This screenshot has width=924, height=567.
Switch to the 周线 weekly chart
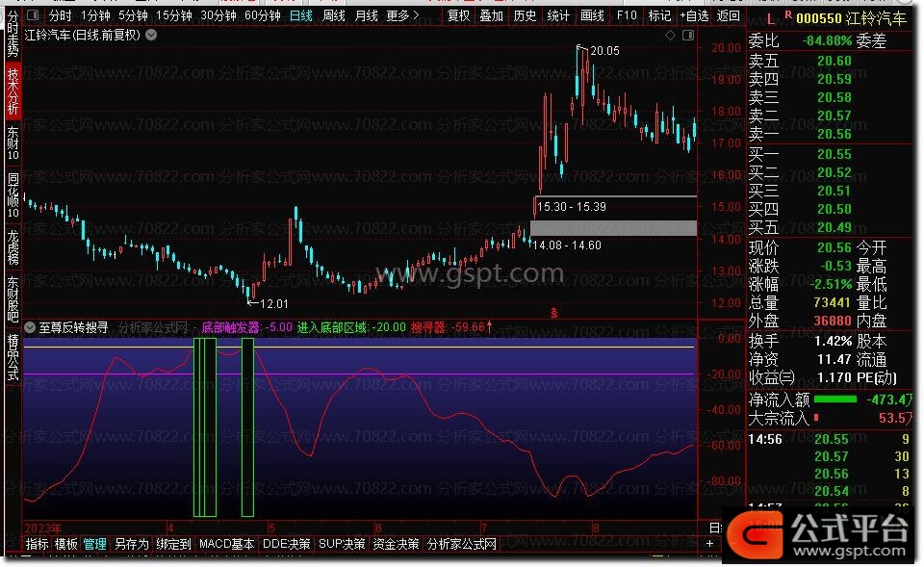point(334,15)
